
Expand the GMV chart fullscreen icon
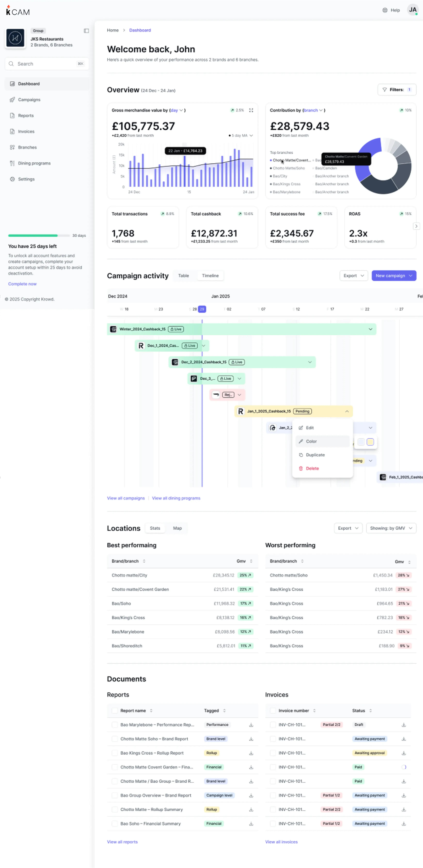[251, 110]
